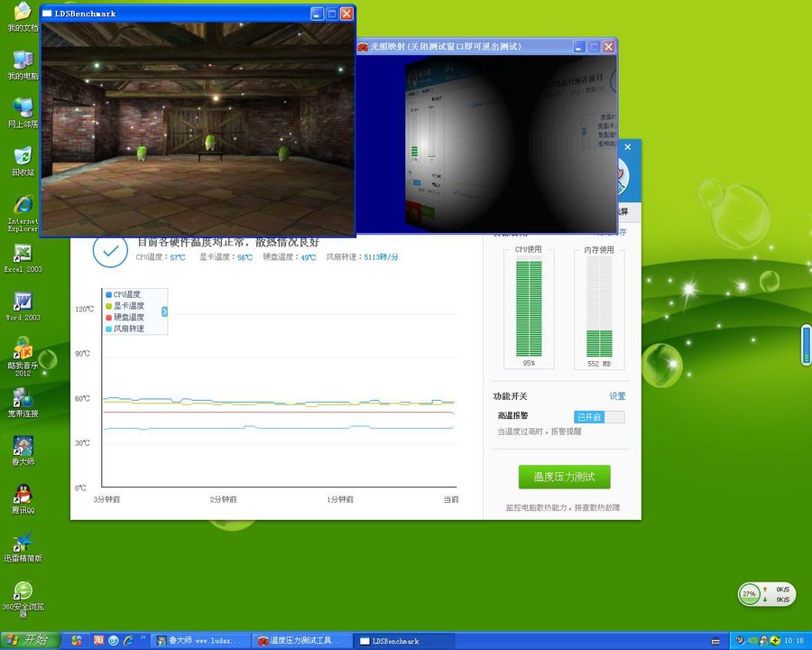Open the Word 2003 desktop icon

tap(23, 302)
